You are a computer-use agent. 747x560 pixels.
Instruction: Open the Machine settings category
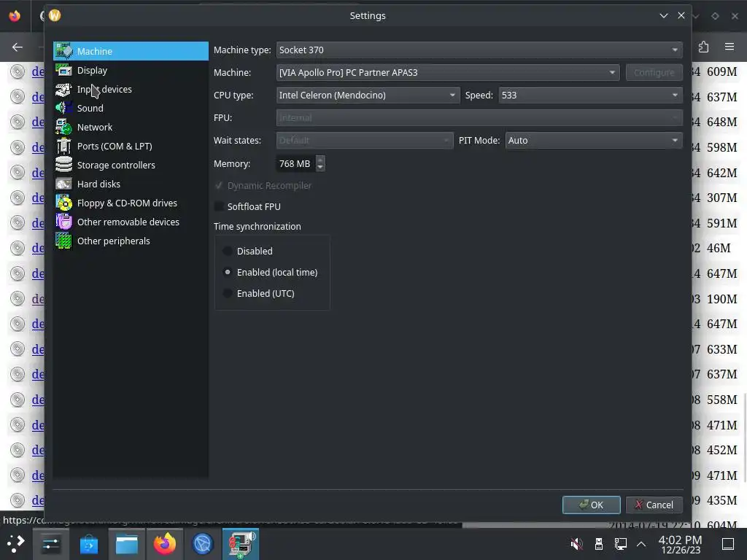tap(131, 51)
